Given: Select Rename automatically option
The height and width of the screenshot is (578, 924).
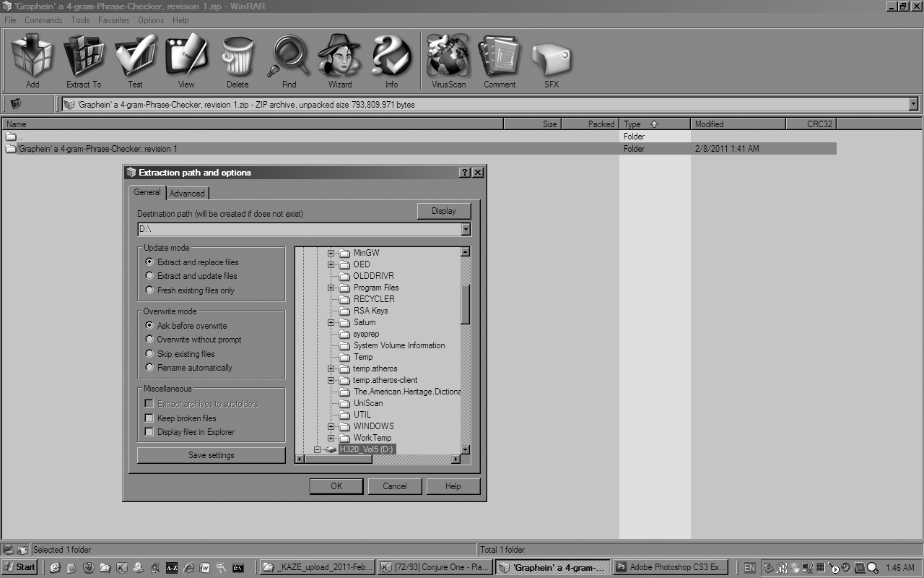Looking at the screenshot, I should pyautogui.click(x=149, y=368).
